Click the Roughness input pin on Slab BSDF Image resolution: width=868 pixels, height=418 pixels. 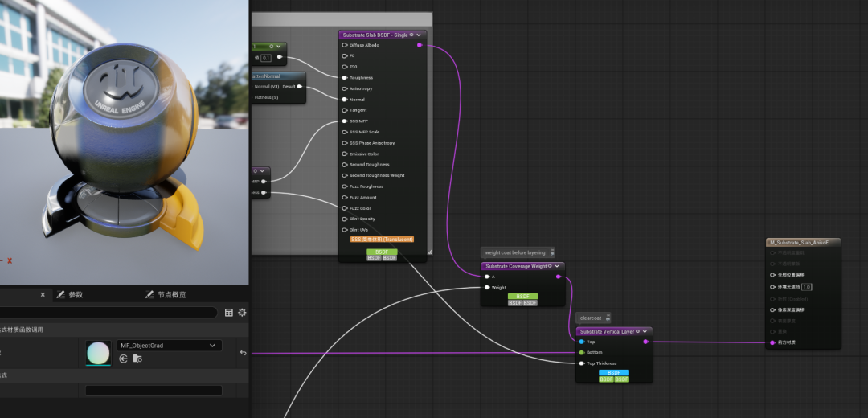point(345,77)
